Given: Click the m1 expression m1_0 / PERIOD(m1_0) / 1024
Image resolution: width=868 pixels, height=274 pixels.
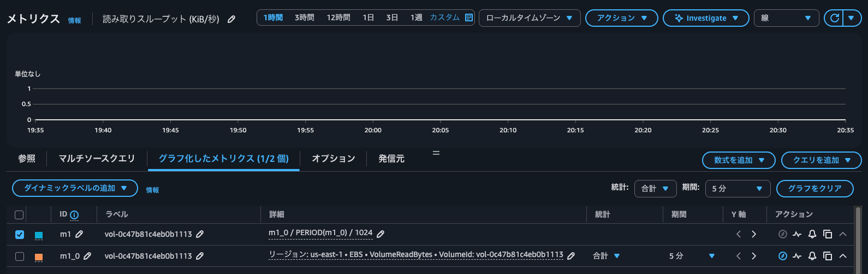Looking at the screenshot, I should [320, 233].
